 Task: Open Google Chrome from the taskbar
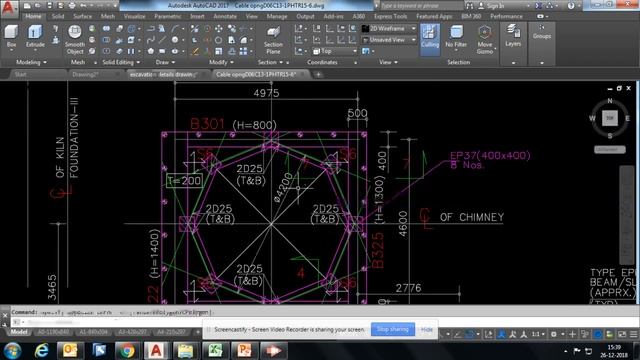(x=127, y=351)
